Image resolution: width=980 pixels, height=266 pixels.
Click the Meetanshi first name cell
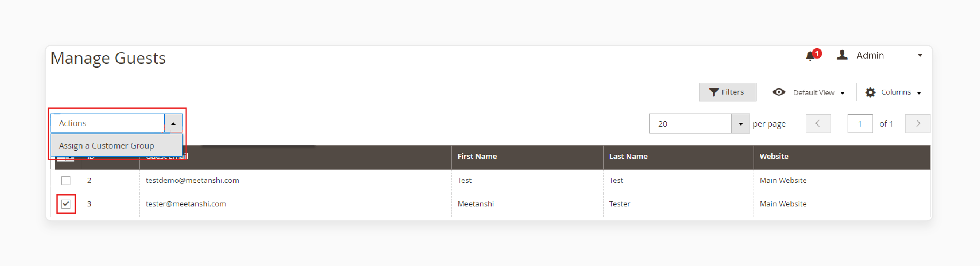[476, 204]
